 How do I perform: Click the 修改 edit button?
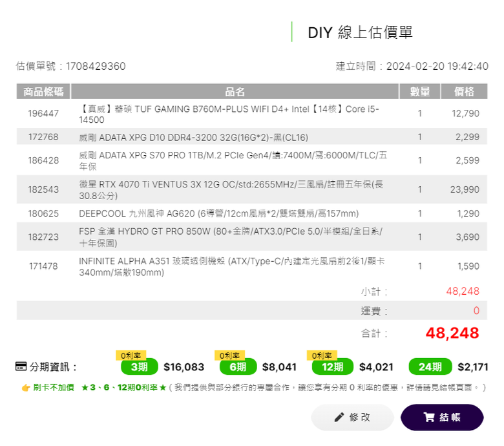(x=352, y=417)
